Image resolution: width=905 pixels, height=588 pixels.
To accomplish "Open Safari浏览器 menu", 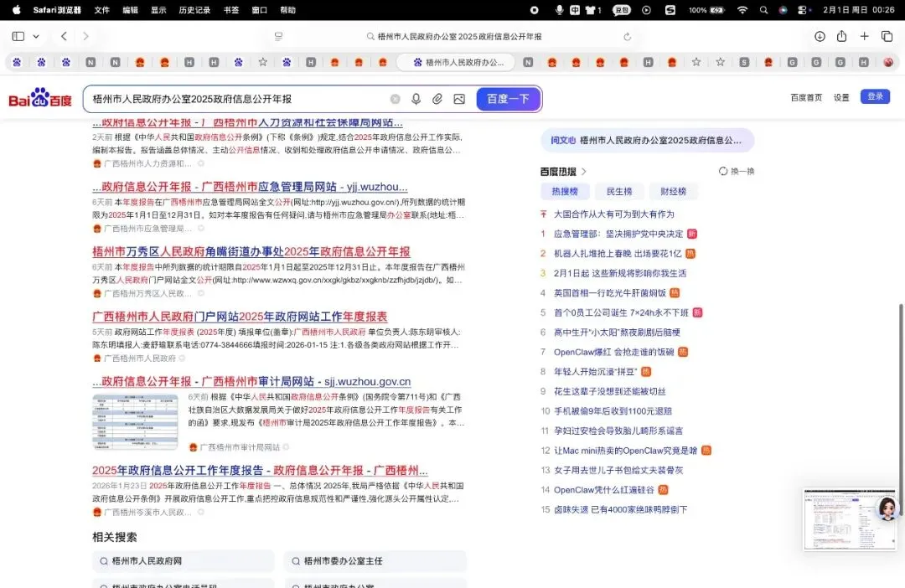I will tap(57, 10).
